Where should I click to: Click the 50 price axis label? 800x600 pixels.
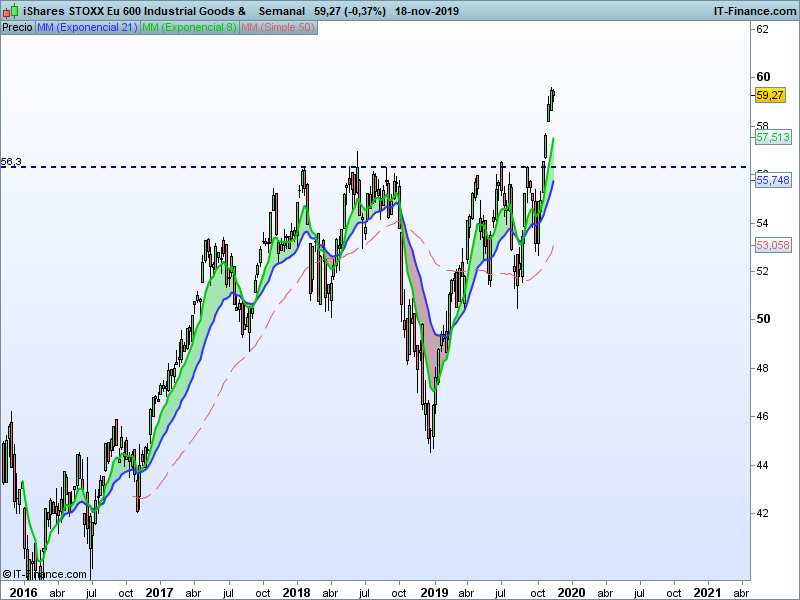763,319
